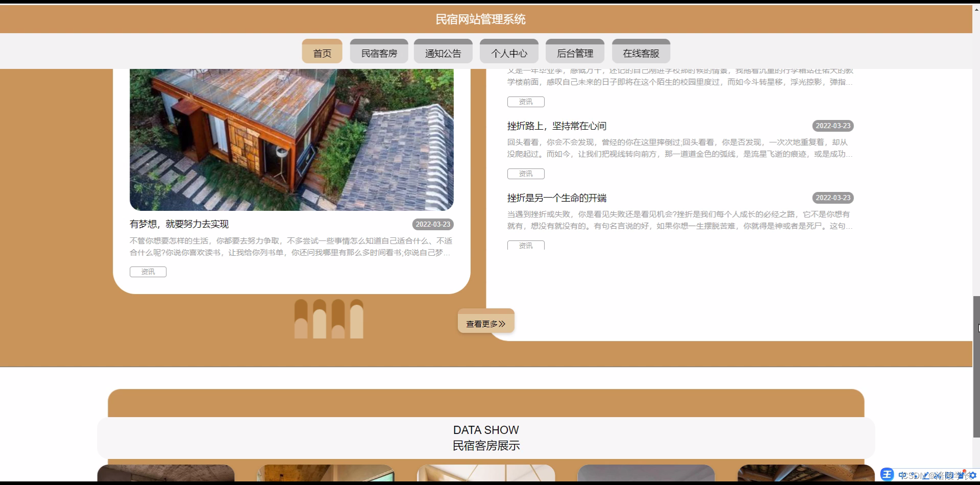This screenshot has width=980, height=485.
Task: Open the 民宿客房 tab
Action: click(x=378, y=51)
